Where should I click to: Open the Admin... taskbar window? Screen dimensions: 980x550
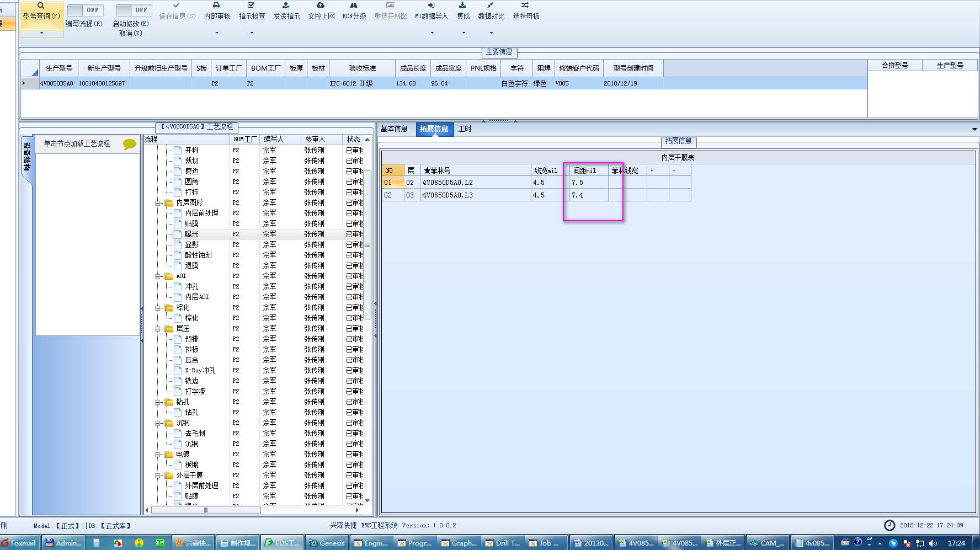(63, 543)
